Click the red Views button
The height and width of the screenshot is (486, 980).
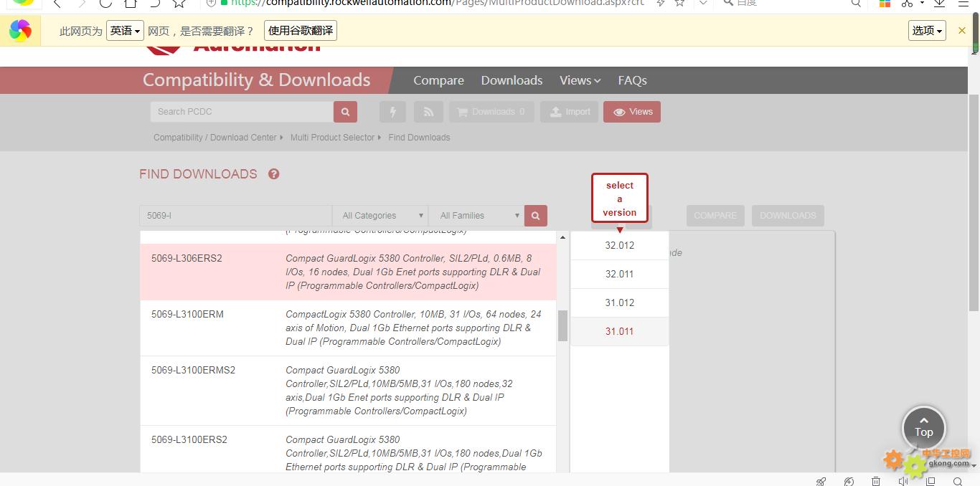(x=632, y=112)
